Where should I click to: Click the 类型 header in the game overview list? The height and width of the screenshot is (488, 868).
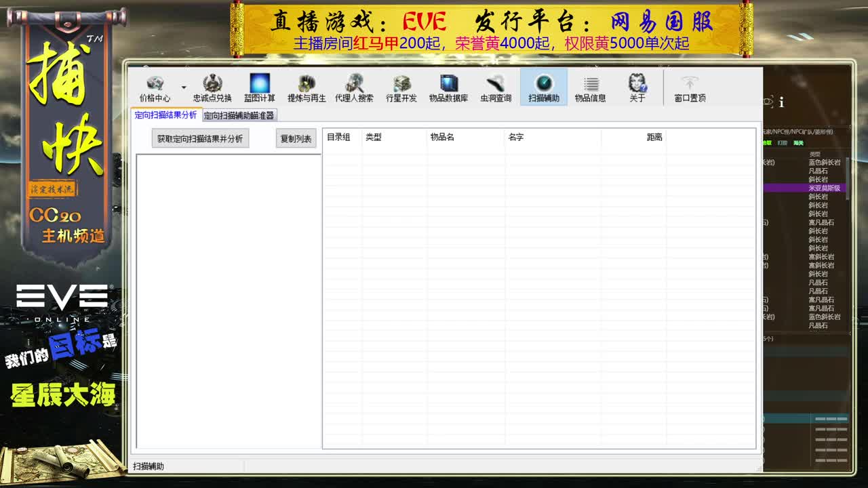click(x=815, y=154)
